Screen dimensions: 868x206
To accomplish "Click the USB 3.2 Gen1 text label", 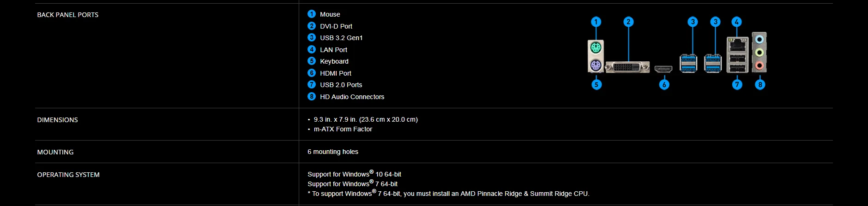I will 341,38.
